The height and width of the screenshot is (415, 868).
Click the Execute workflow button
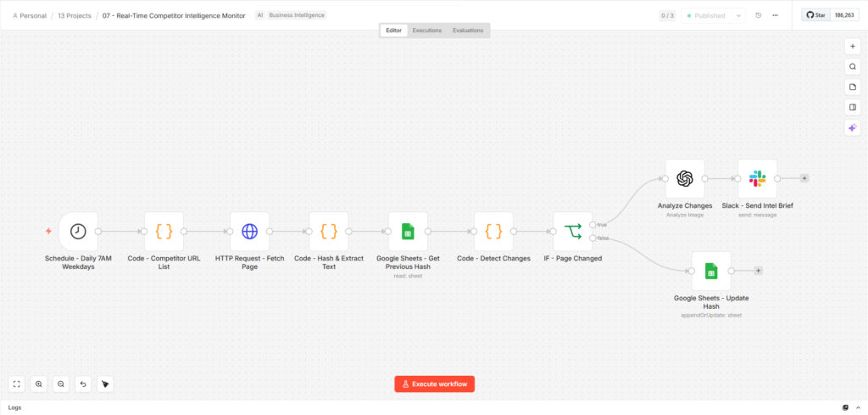click(435, 384)
